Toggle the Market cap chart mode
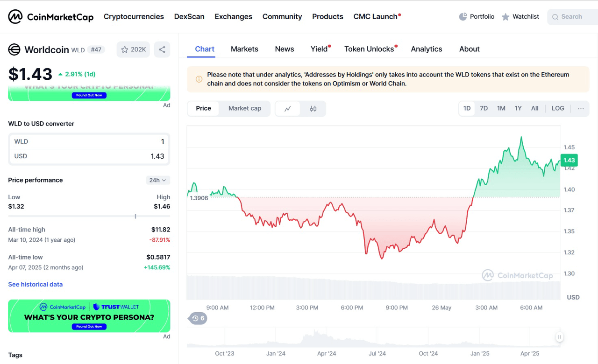This screenshot has height=364, width=598. [245, 108]
